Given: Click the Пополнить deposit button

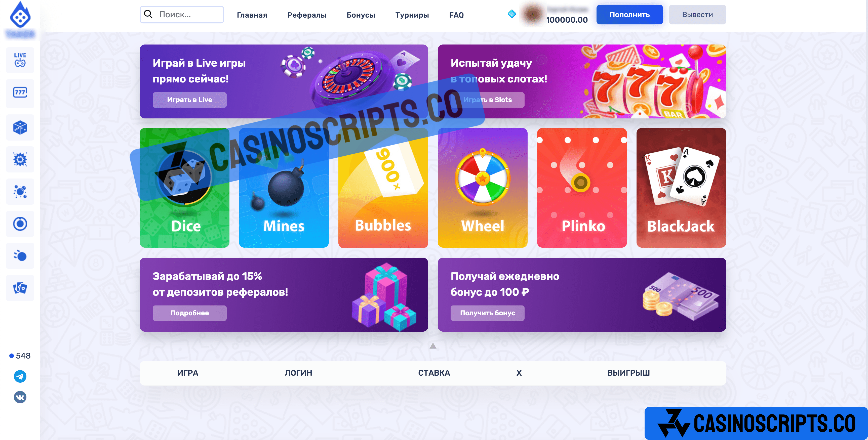Looking at the screenshot, I should [x=629, y=15].
